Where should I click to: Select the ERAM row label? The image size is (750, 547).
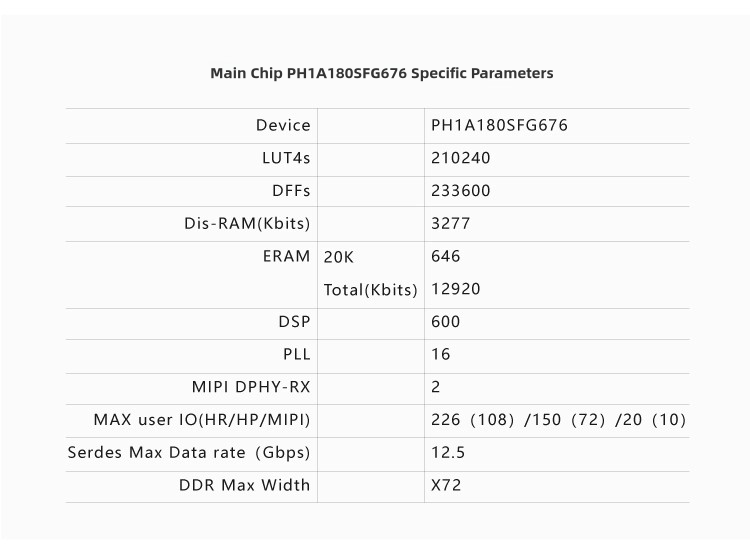click(286, 256)
